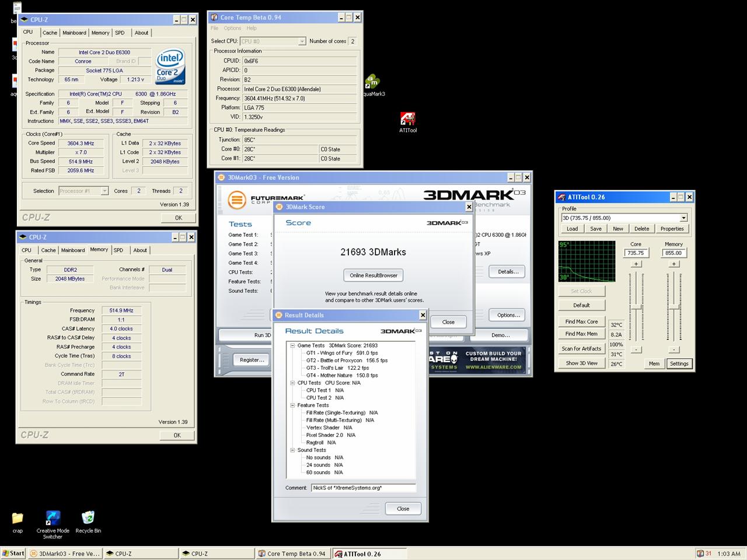Click Options... button in 3DMark03
Screen dimensions: 747x560
[x=508, y=315]
